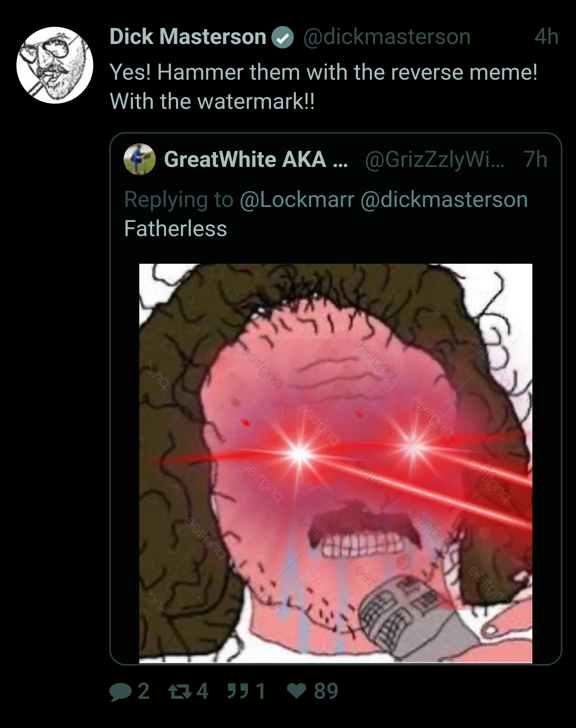Open the 4h timestamp of tweet
Image resolution: width=576 pixels, height=728 pixels.
[x=546, y=37]
